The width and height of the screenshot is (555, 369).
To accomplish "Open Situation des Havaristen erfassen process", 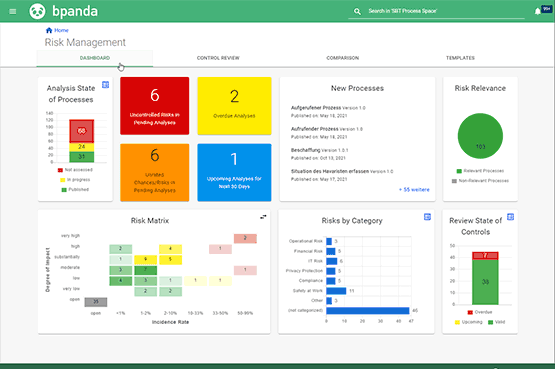I will [330, 172].
